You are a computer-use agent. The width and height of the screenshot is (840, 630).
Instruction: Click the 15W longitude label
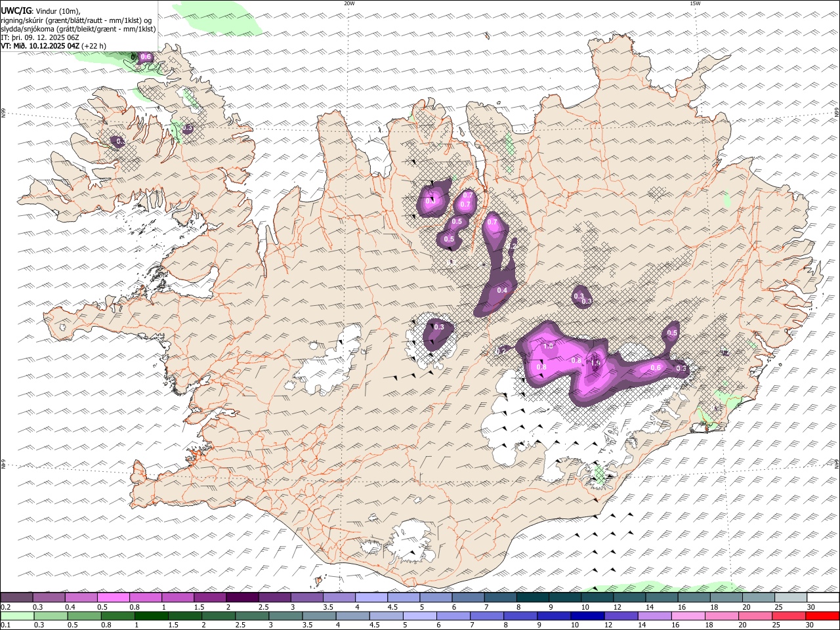[695, 3]
